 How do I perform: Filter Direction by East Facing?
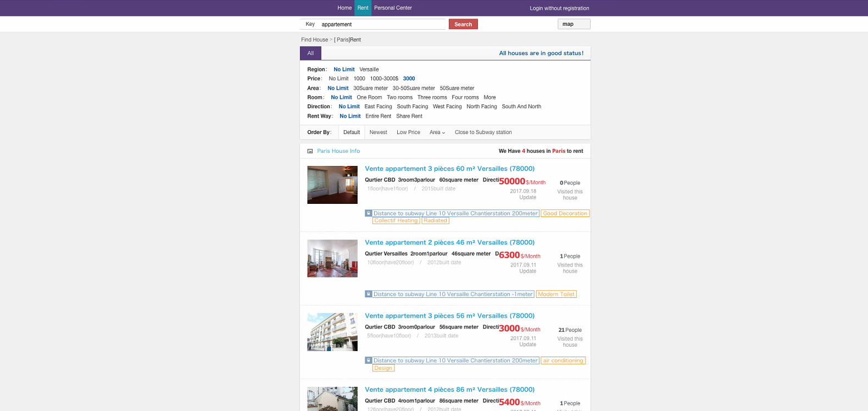tap(378, 107)
